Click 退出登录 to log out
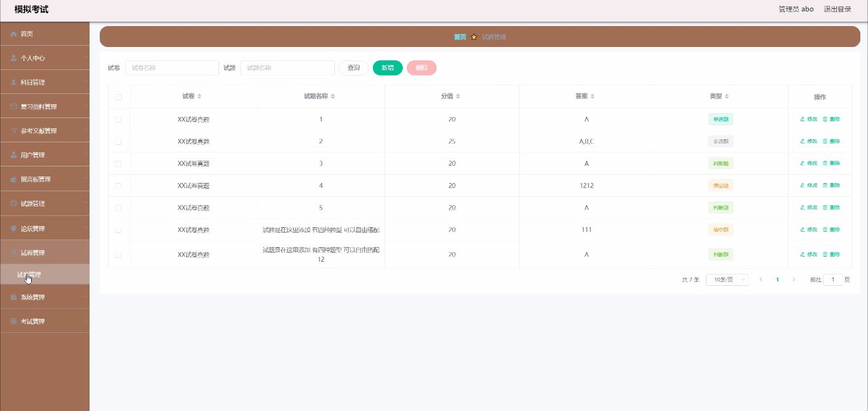The height and width of the screenshot is (411, 868). click(837, 10)
